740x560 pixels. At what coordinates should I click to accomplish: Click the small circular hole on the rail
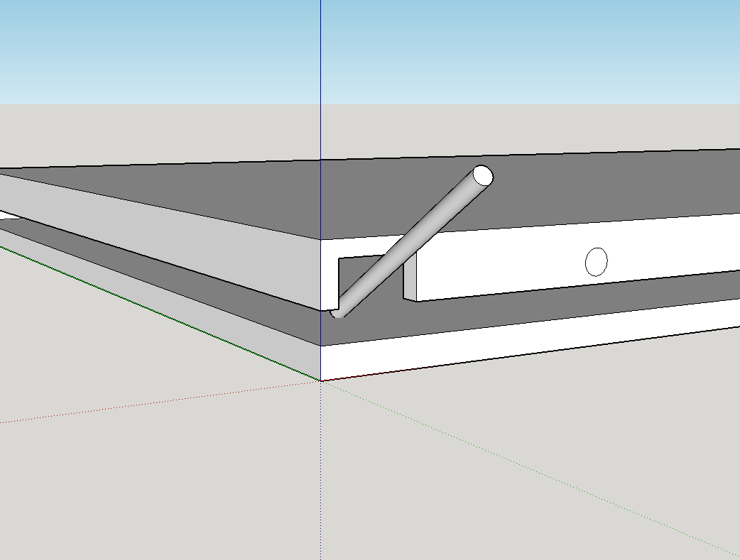pyautogui.click(x=596, y=262)
